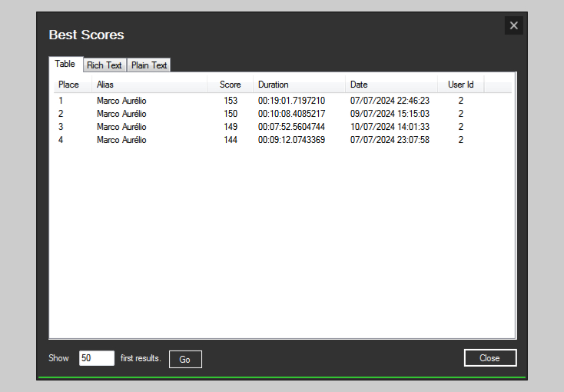Switch to the Rich Text tab

click(105, 65)
